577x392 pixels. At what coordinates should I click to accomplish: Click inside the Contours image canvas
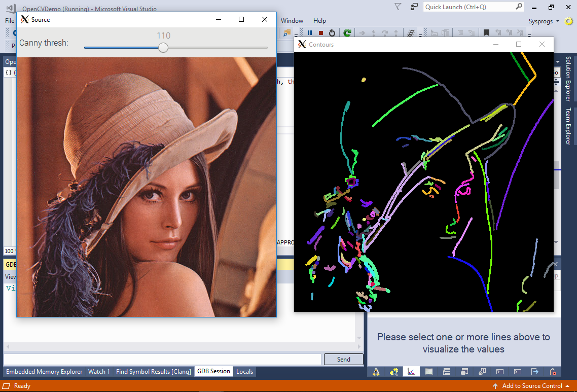click(x=424, y=182)
